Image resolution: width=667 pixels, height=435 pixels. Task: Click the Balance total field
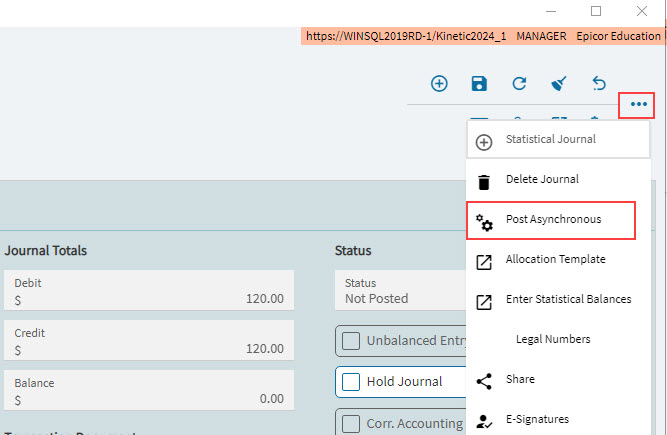[149, 390]
